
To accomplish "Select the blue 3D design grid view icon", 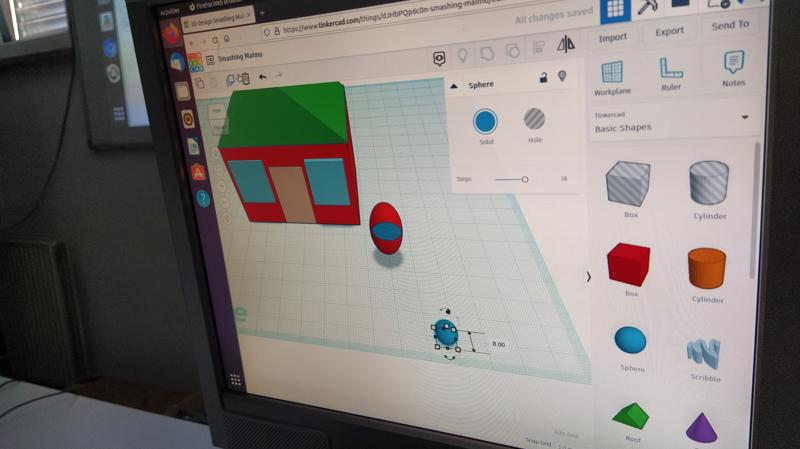I will click(615, 9).
